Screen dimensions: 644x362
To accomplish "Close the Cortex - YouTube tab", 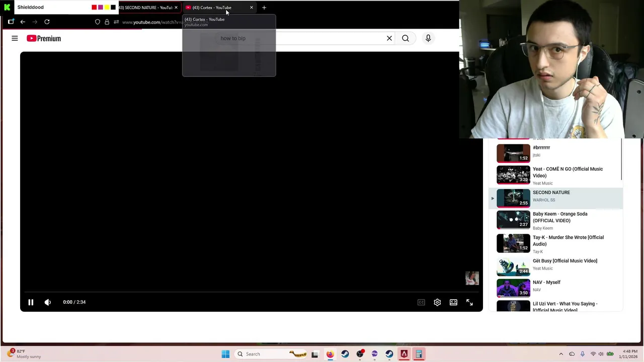I will [x=252, y=8].
